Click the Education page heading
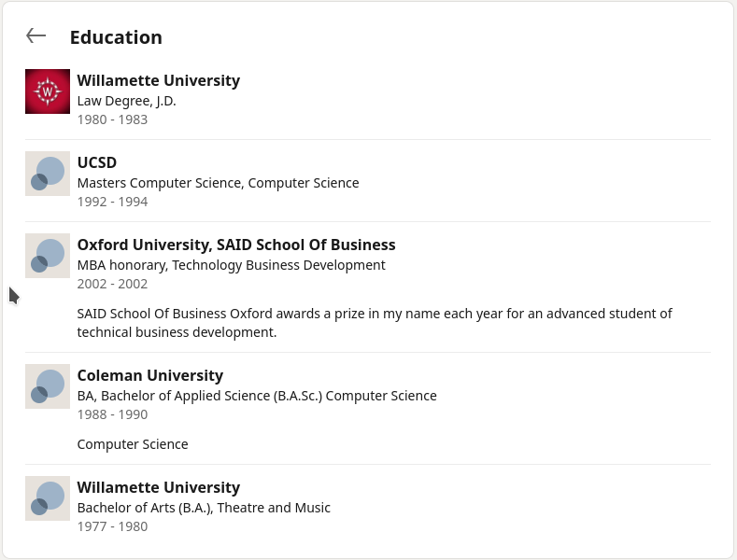 coord(116,37)
